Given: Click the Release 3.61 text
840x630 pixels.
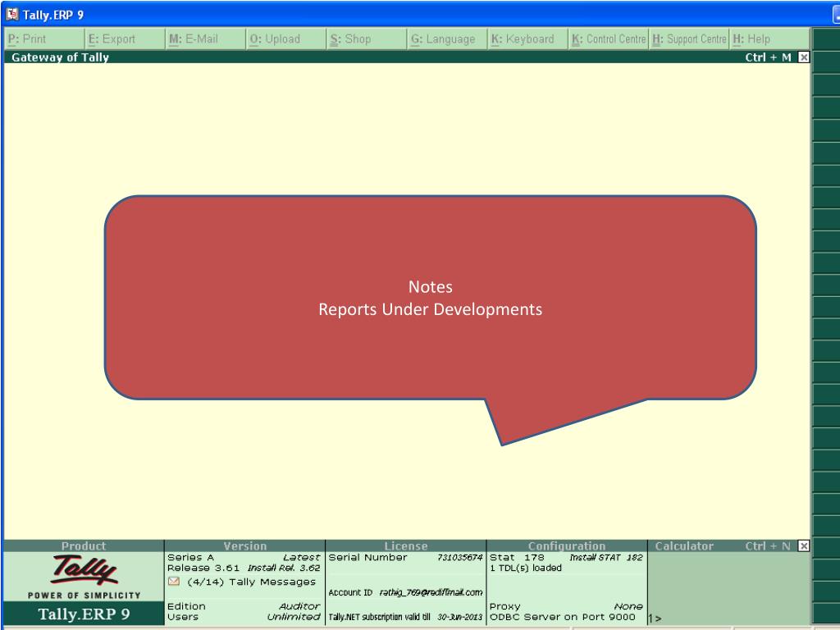Looking at the screenshot, I should (203, 568).
